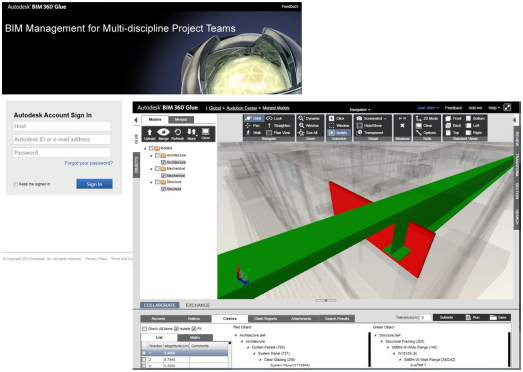
Task: Click the Merge eye icon
Action: tap(163, 134)
